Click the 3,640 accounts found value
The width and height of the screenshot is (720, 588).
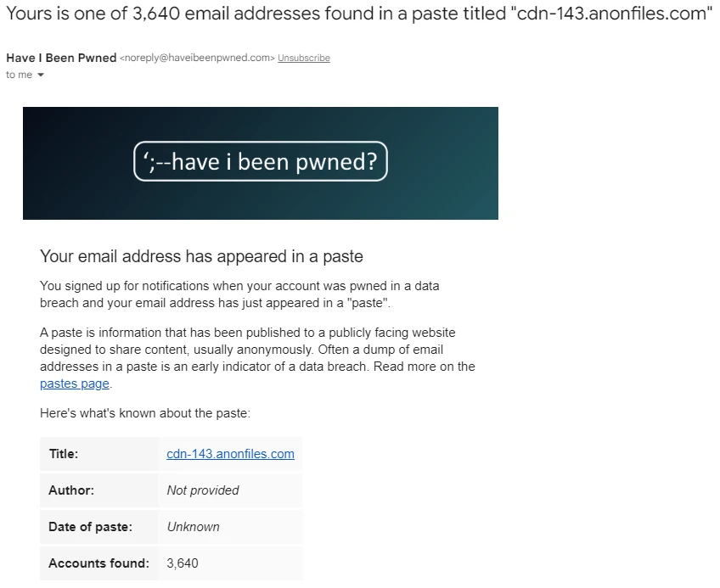pos(183,563)
